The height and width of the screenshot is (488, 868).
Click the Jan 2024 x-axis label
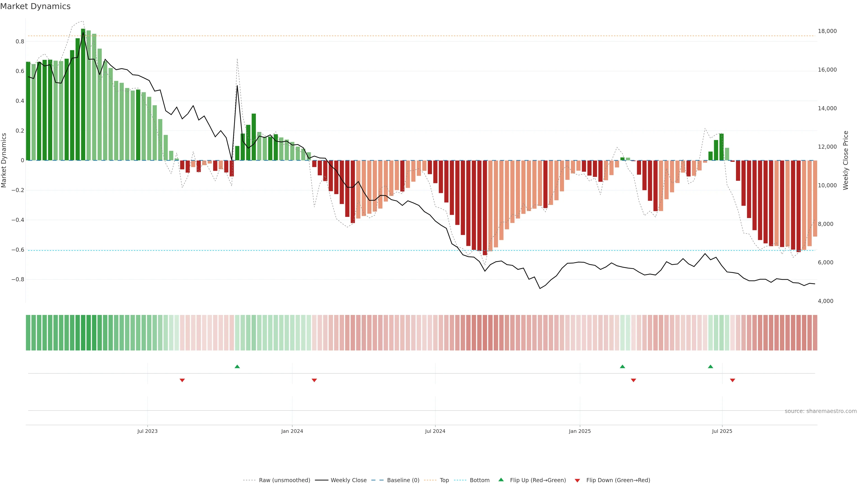292,431
